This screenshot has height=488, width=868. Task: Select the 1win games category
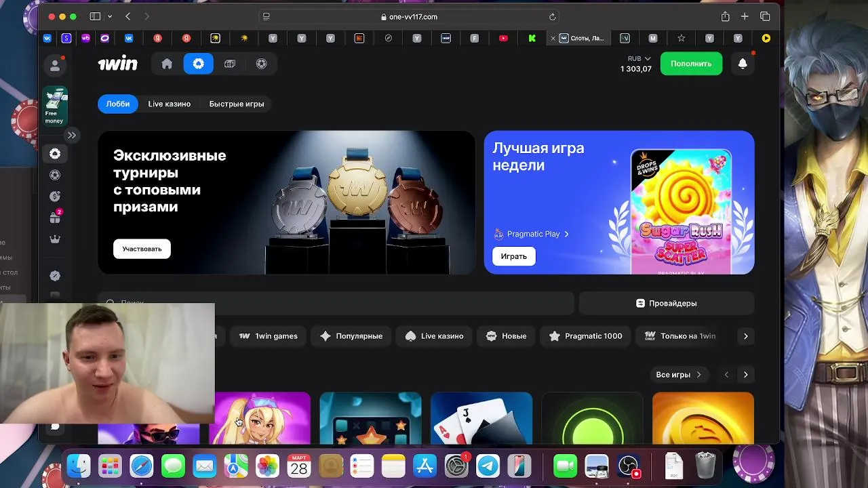pyautogui.click(x=269, y=336)
